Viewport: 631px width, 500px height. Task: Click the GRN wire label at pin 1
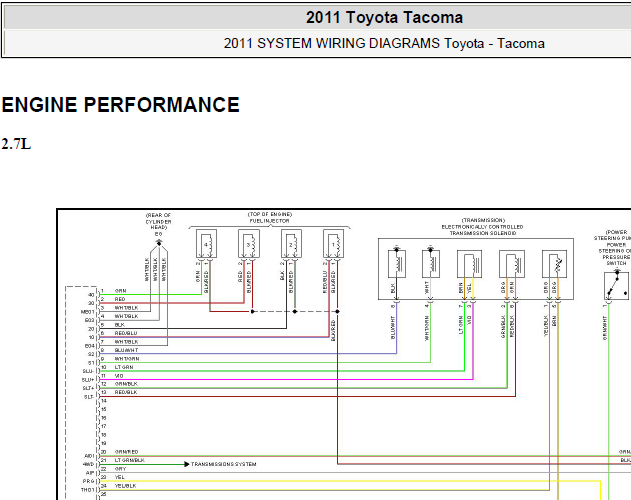pyautogui.click(x=120, y=291)
